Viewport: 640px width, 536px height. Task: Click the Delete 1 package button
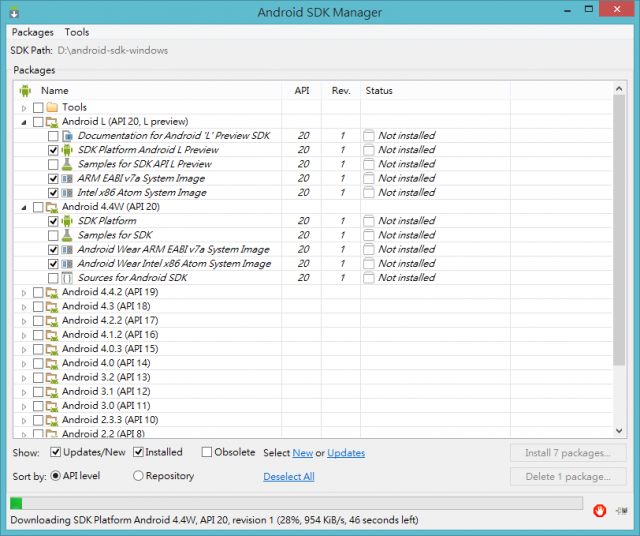pos(568,476)
